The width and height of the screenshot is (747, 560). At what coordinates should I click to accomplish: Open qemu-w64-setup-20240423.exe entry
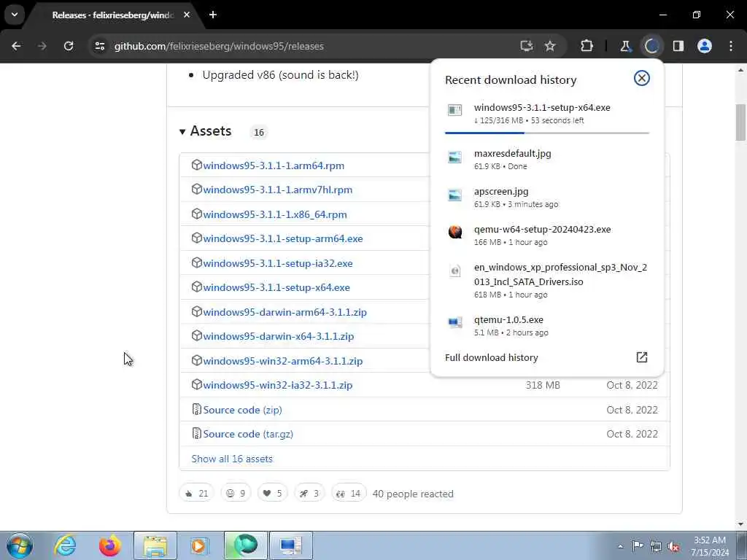tap(547, 236)
